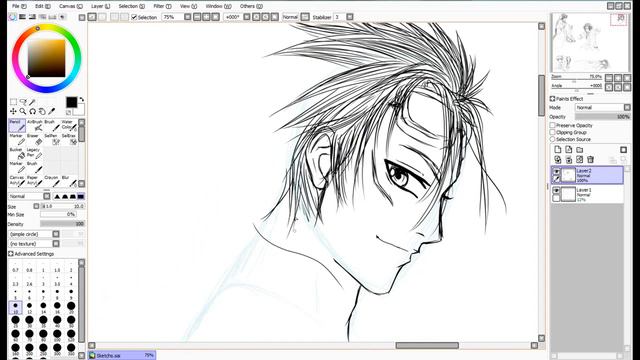Screen dimensions: 640x360
Task: Open the Edit menu
Action: (42, 6)
